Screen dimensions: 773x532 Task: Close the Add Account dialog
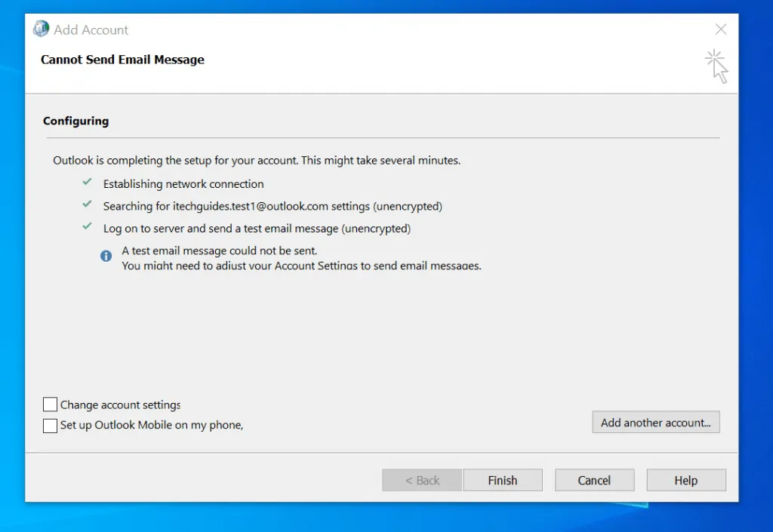[x=721, y=29]
